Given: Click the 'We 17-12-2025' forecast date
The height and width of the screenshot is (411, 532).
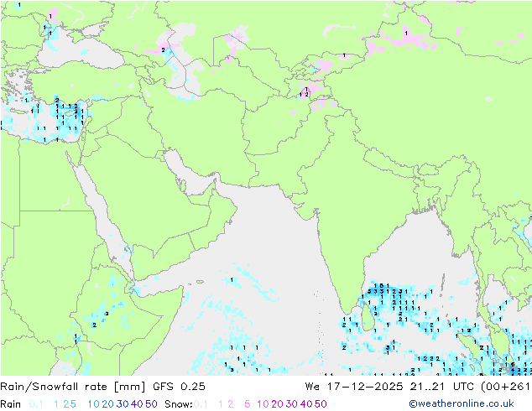Looking at the screenshot, I should (x=354, y=387).
